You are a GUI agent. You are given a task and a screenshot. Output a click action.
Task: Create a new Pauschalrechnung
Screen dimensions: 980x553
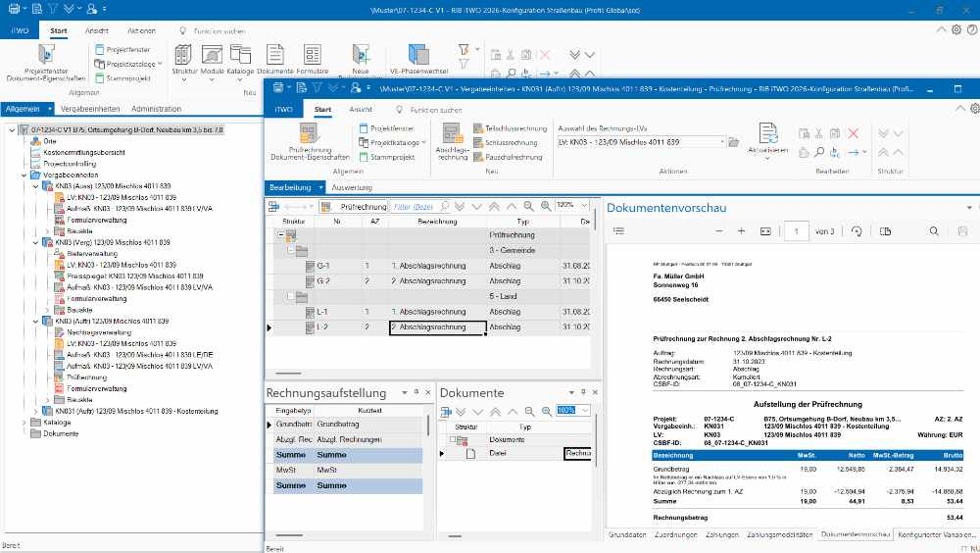[508, 157]
